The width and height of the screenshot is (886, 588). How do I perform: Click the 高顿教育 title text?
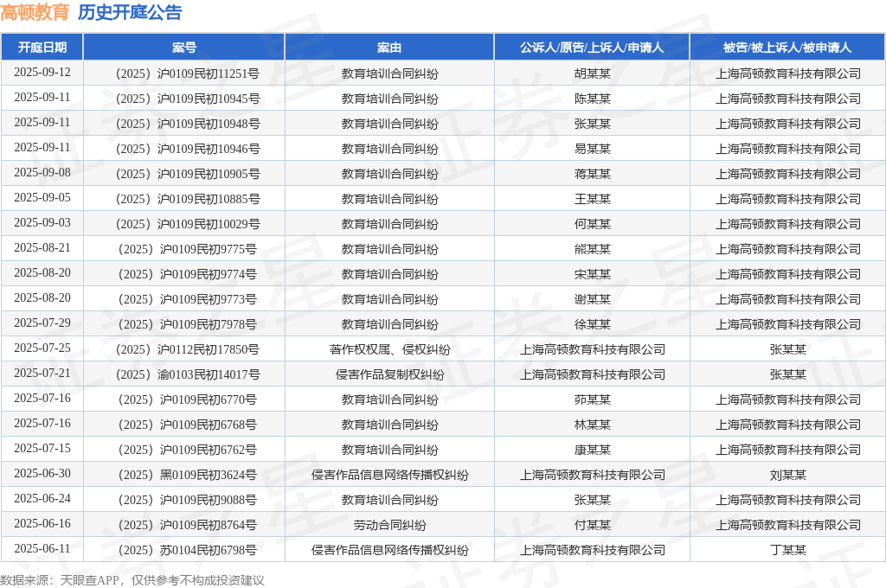35,12
